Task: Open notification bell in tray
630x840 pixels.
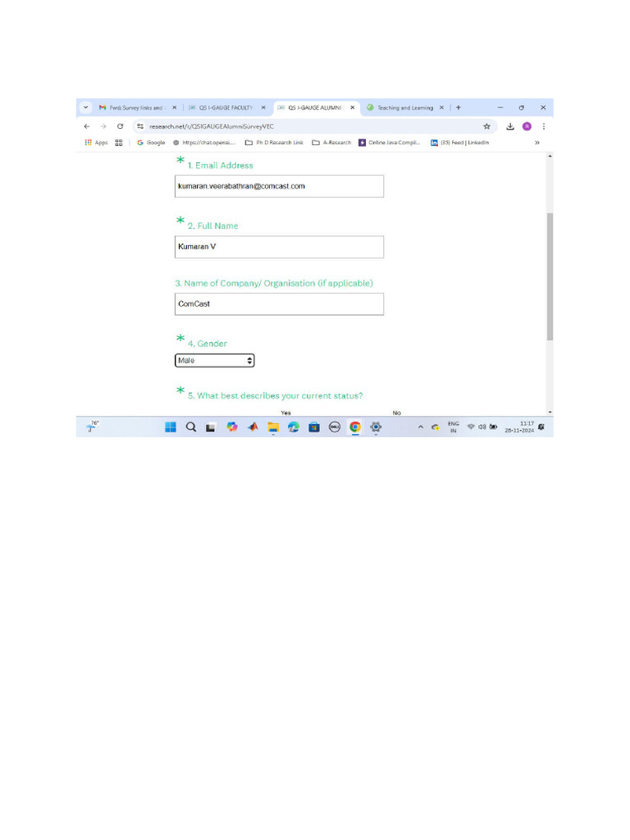Action: point(541,427)
